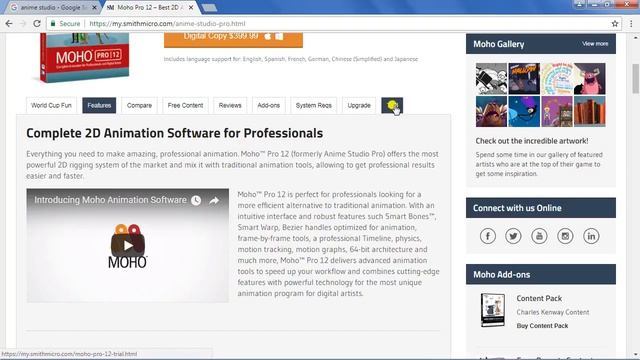Open the colorful word-cloud gallery thumbnail

557,79
